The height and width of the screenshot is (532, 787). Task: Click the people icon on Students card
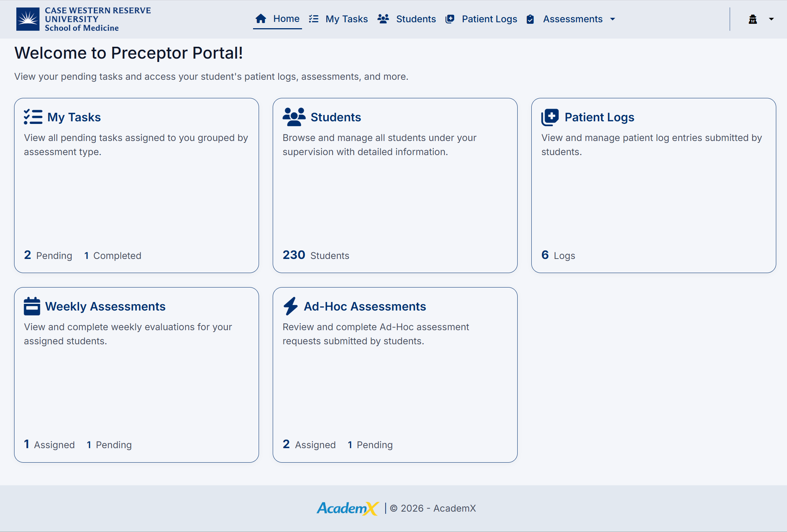pos(294,117)
